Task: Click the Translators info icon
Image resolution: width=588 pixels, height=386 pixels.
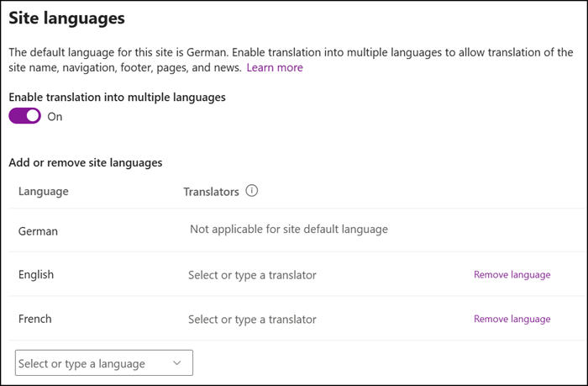Action: [252, 191]
